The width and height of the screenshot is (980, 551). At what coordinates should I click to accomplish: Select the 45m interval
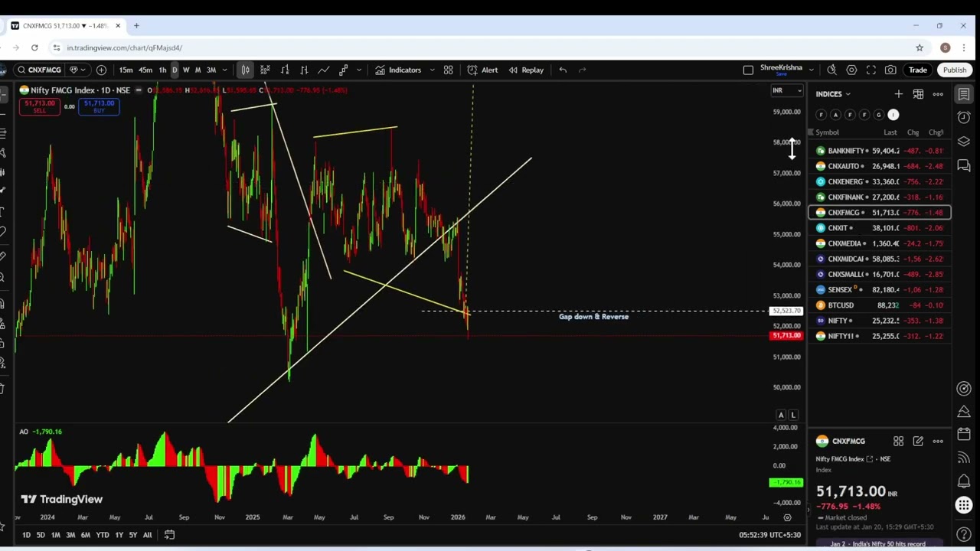tap(145, 70)
